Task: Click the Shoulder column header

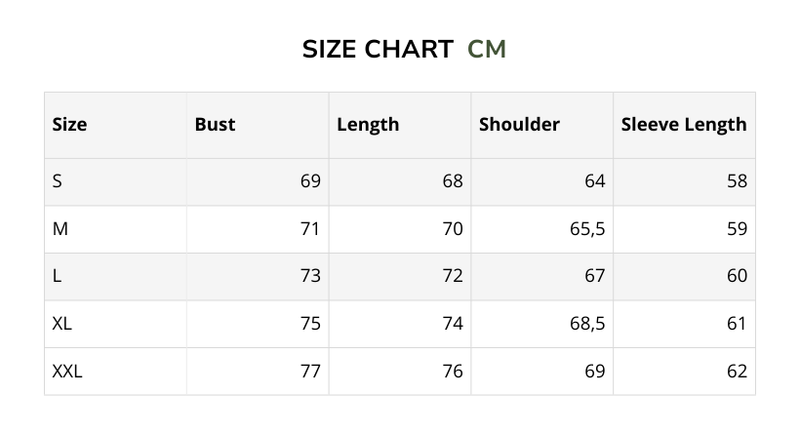Action: pos(519,125)
